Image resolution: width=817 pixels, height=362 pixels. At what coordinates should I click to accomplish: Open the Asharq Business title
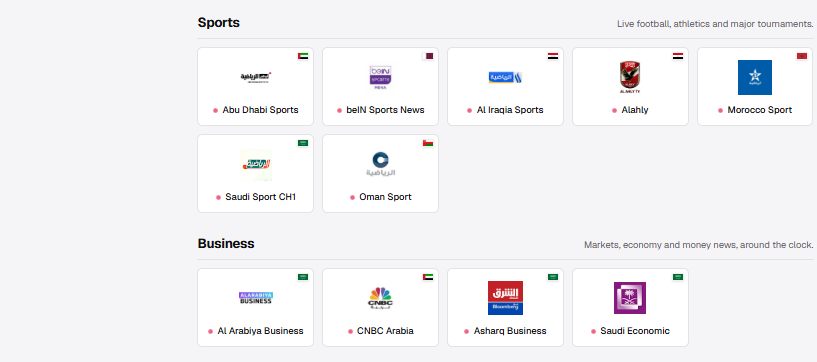510,331
